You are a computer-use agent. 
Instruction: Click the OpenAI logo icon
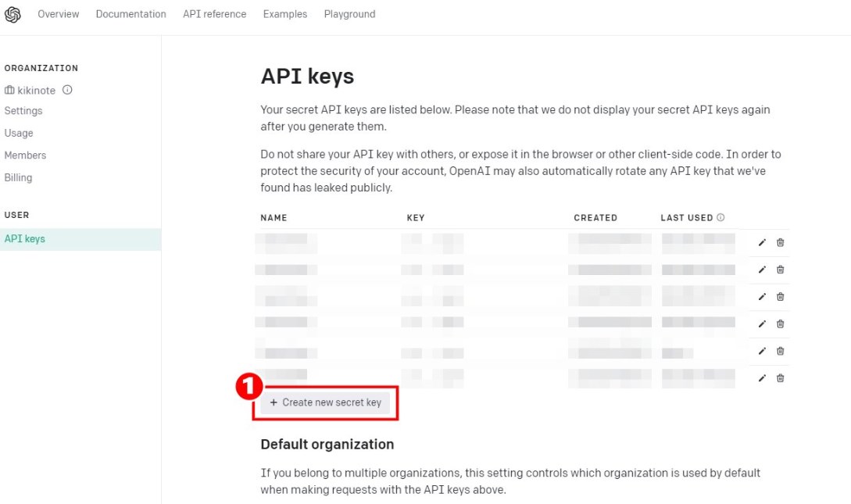13,14
